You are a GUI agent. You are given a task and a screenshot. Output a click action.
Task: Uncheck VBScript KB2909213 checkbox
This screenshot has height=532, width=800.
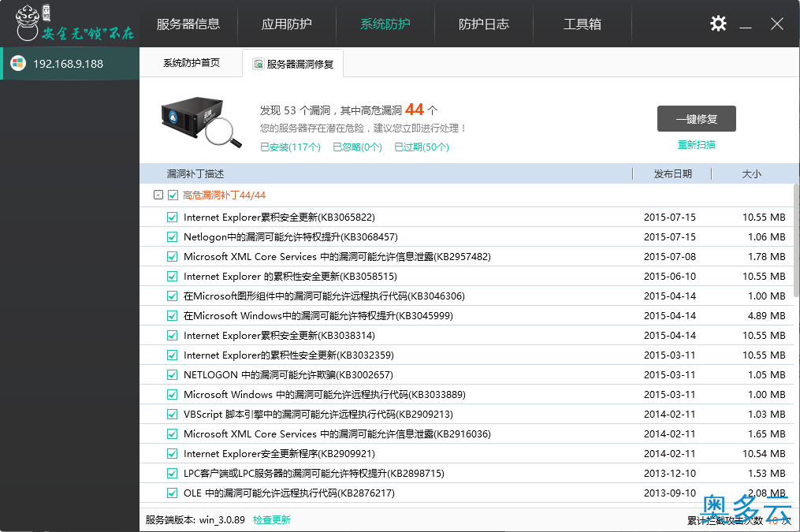coord(173,415)
